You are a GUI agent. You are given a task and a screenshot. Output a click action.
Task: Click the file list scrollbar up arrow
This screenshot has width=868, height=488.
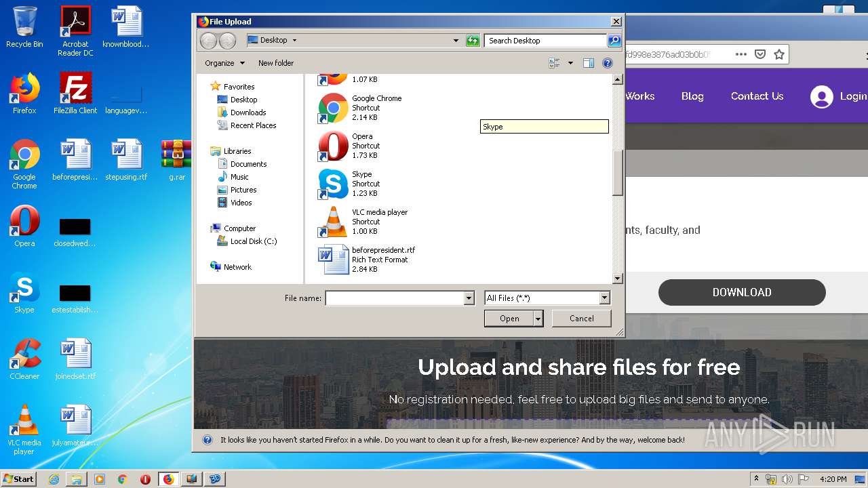617,79
